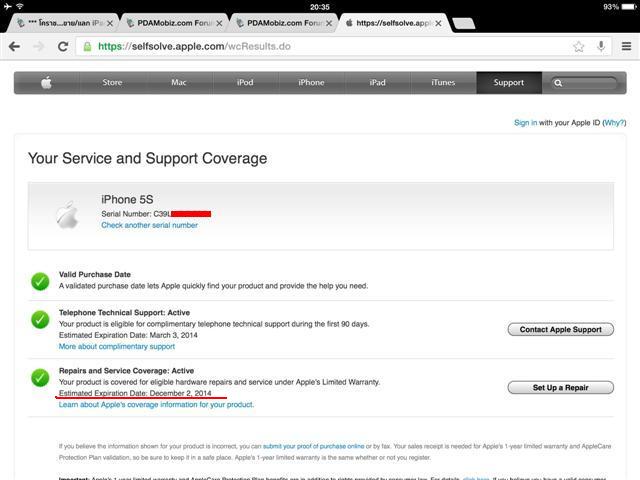
Task: Click Estimated Expiration Date: March 3, 2014
Action: coord(128,335)
